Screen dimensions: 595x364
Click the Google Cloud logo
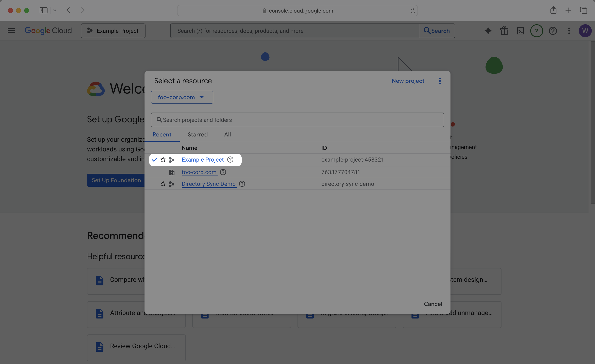pyautogui.click(x=48, y=31)
